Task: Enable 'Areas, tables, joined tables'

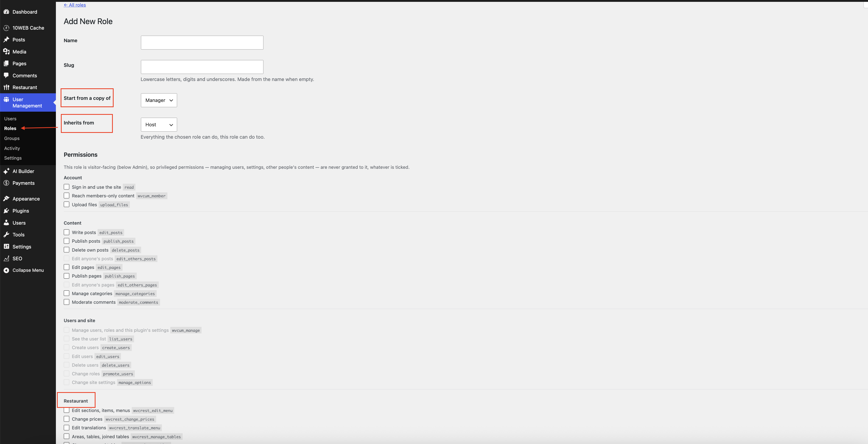Action: (x=66, y=436)
